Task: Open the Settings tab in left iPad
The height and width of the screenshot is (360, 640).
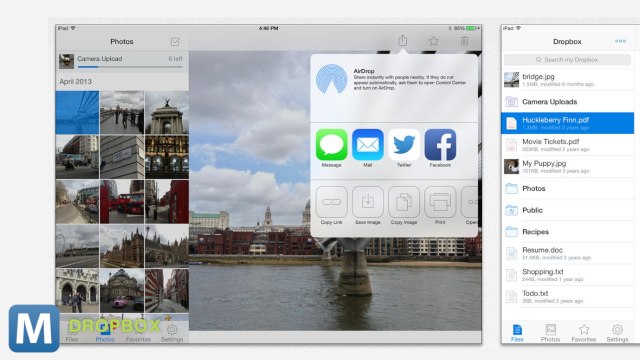Action: 172,333
